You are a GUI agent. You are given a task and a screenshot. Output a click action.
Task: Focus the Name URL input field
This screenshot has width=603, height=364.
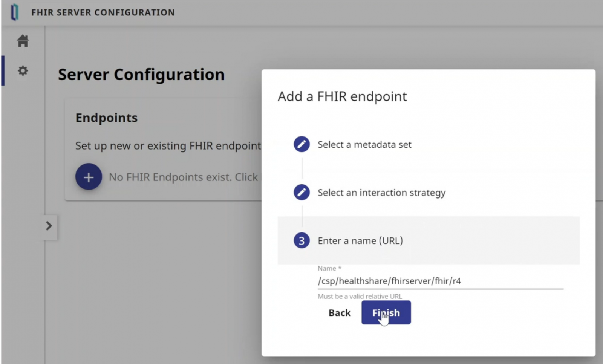(440, 281)
